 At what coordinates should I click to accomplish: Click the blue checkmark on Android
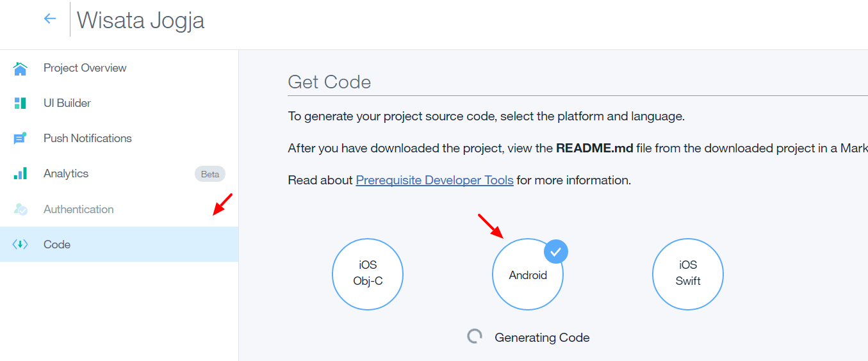(x=555, y=252)
